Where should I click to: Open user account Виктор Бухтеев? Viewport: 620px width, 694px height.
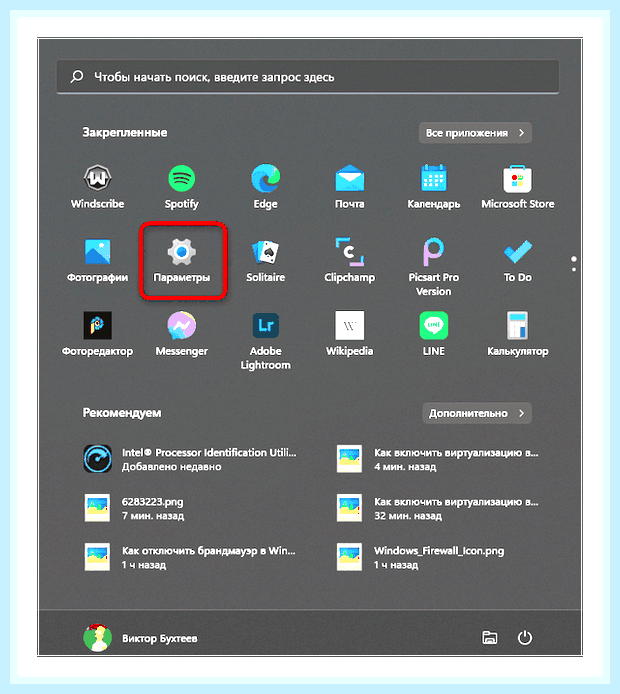coord(141,638)
